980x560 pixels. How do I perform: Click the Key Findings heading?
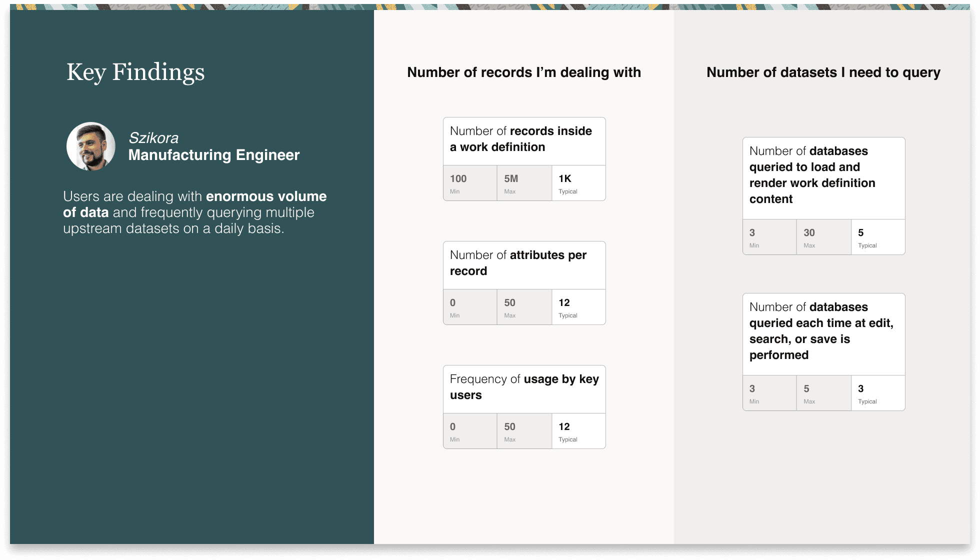(x=135, y=72)
